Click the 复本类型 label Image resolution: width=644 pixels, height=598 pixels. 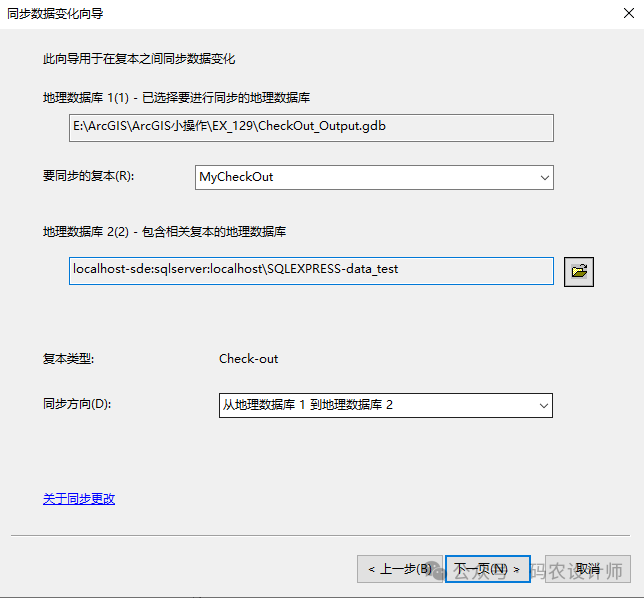pyautogui.click(x=68, y=359)
